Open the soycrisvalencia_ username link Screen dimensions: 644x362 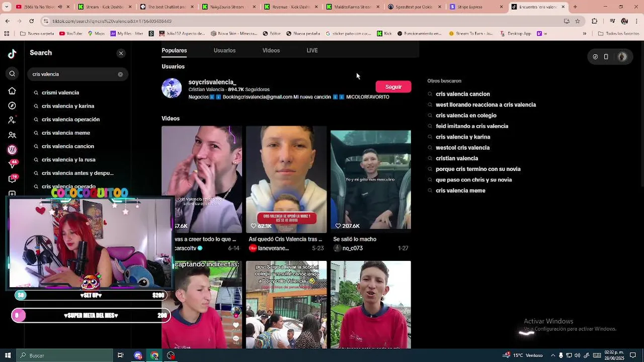coord(212,82)
